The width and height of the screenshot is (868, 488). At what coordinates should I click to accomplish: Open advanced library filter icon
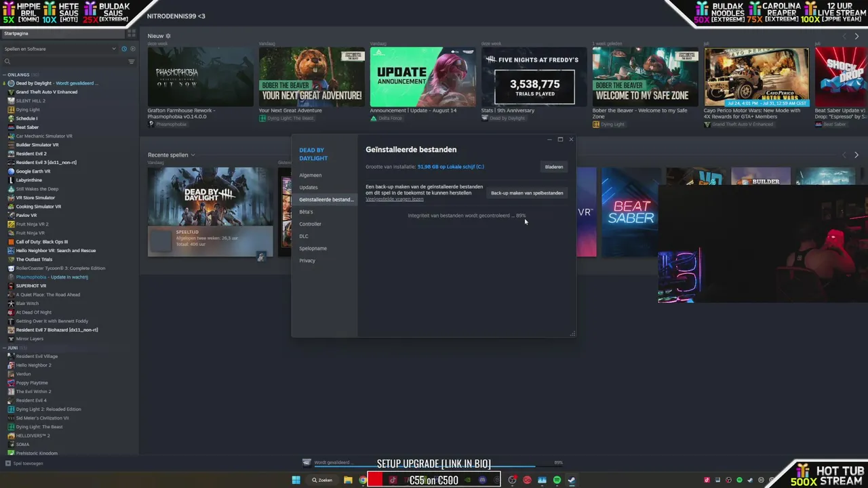[x=132, y=62]
